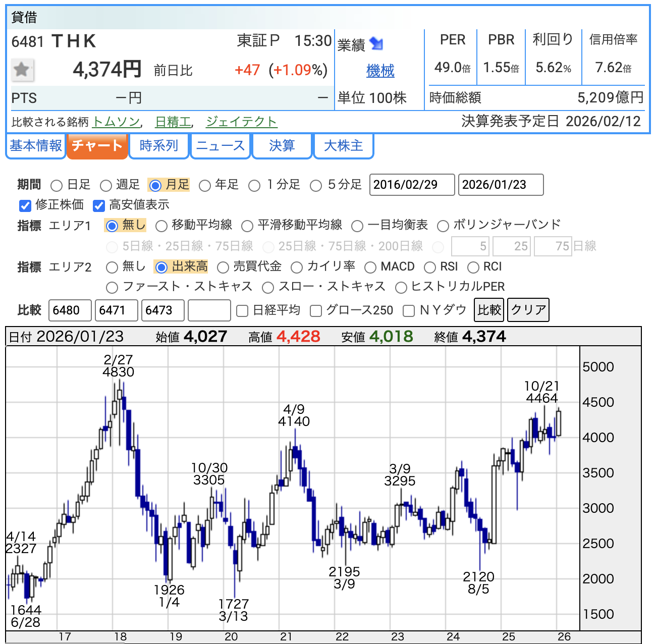
Task: Click the blue performance arrow icon
Action: tap(376, 44)
